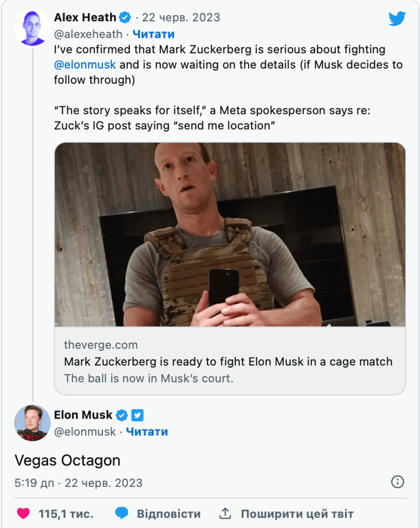This screenshot has width=420, height=528.
Task: Follow Alex Heath via Читати link
Action: click(153, 34)
